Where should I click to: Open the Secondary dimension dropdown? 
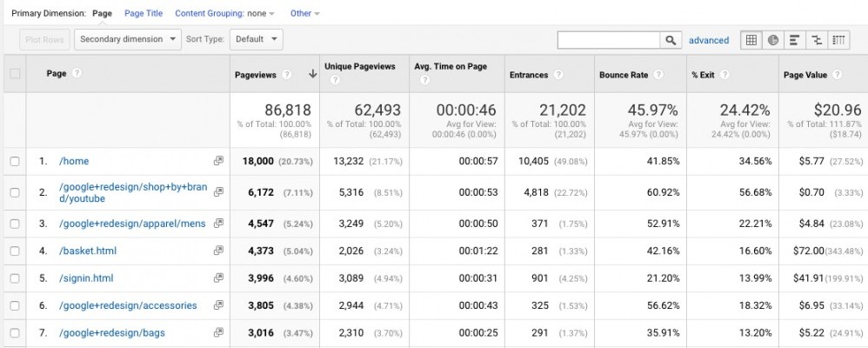(128, 39)
